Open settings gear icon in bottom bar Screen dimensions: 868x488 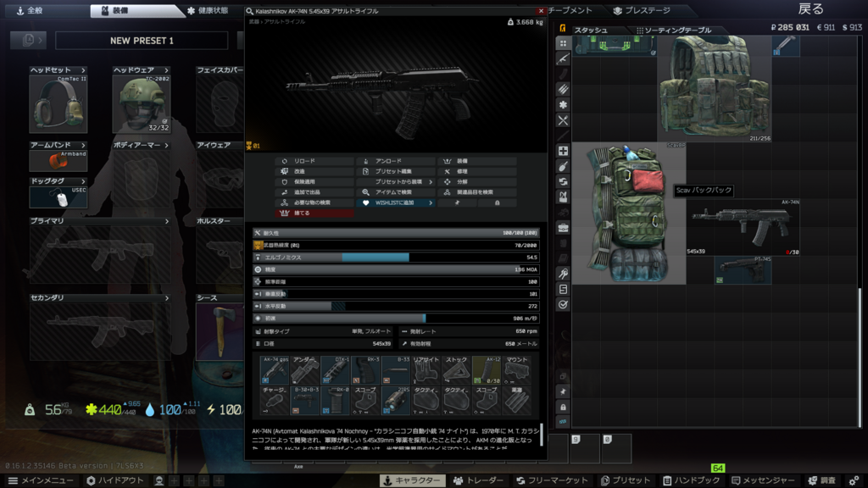click(854, 480)
